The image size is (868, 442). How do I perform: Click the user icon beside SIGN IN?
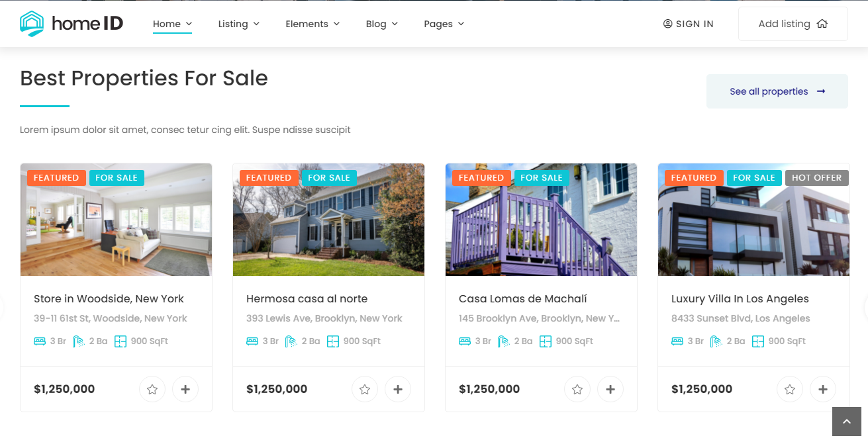[667, 24]
